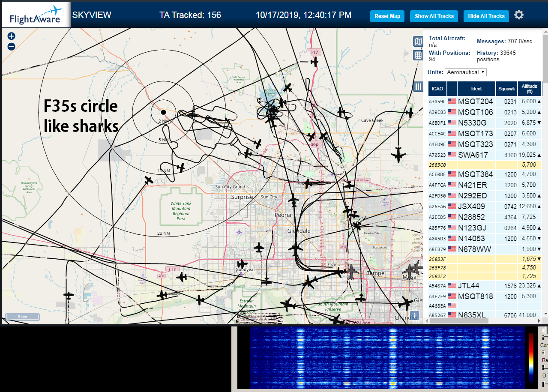The image size is (548, 392).
Task: Open settings gear in the header
Action: pyautogui.click(x=519, y=15)
